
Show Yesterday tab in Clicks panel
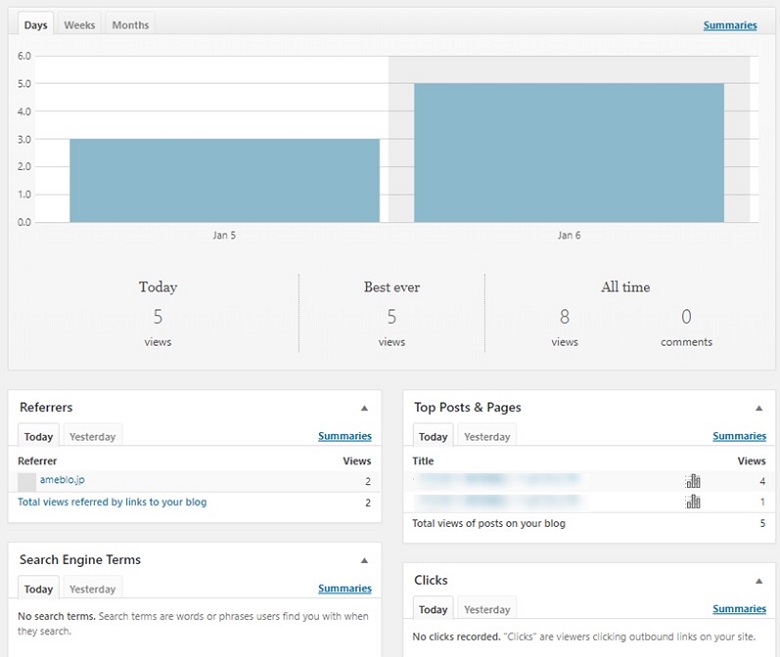487,609
